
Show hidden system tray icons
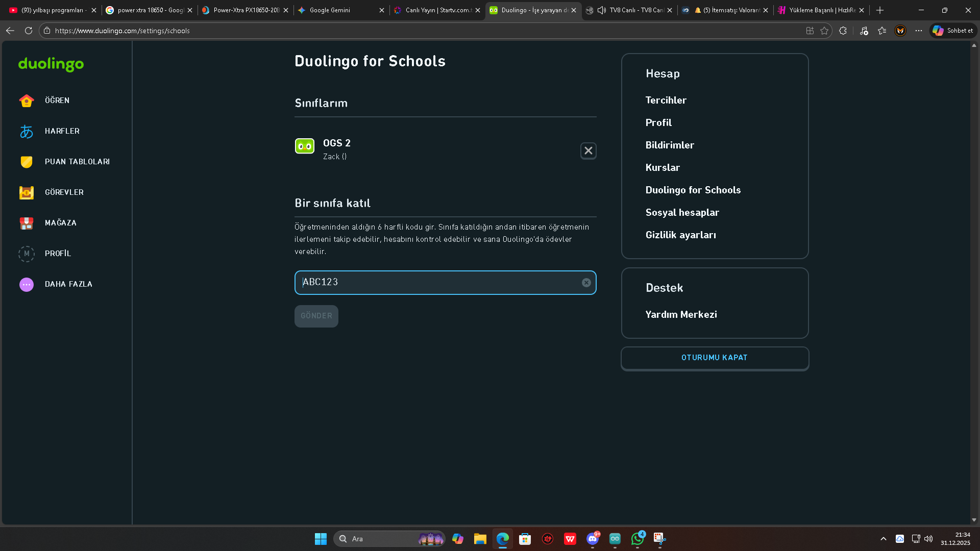[883, 539]
